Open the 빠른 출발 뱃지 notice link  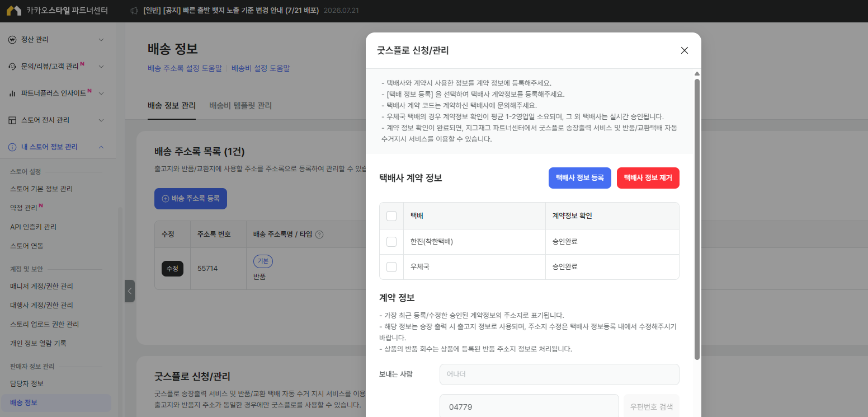(x=230, y=11)
